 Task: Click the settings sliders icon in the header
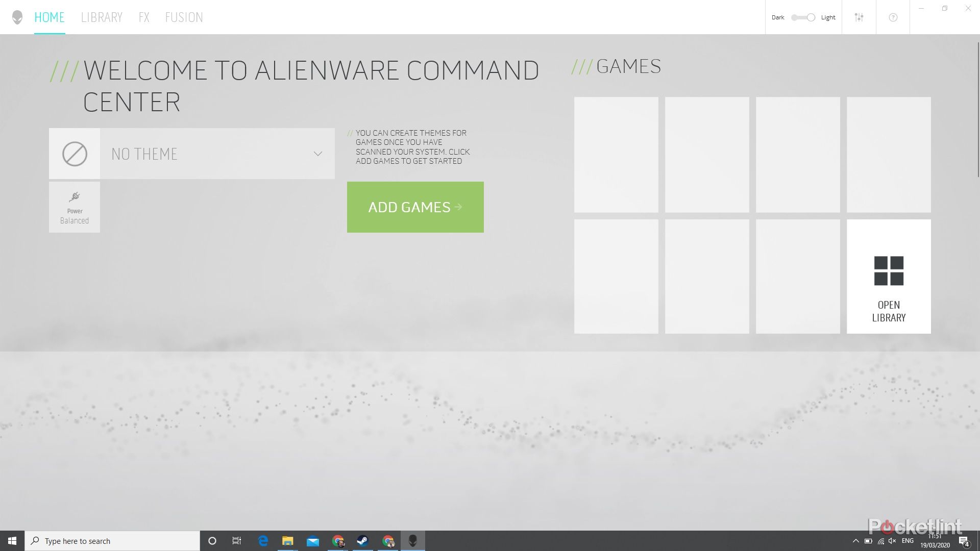tap(859, 17)
